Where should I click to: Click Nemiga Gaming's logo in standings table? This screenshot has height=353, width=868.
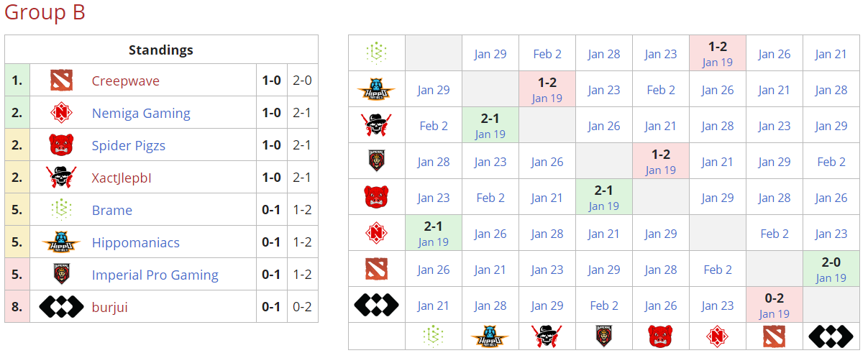point(62,113)
